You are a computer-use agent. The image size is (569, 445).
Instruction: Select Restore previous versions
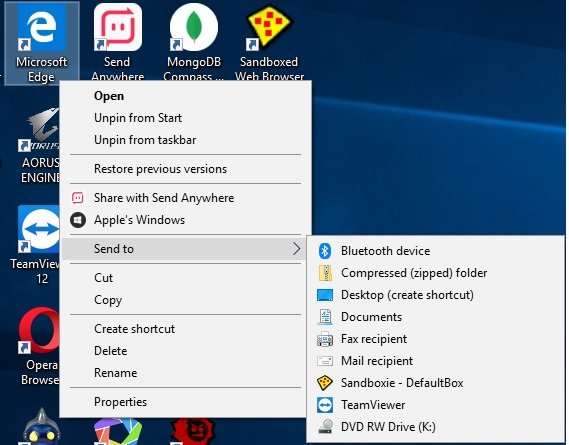pyautogui.click(x=185, y=169)
